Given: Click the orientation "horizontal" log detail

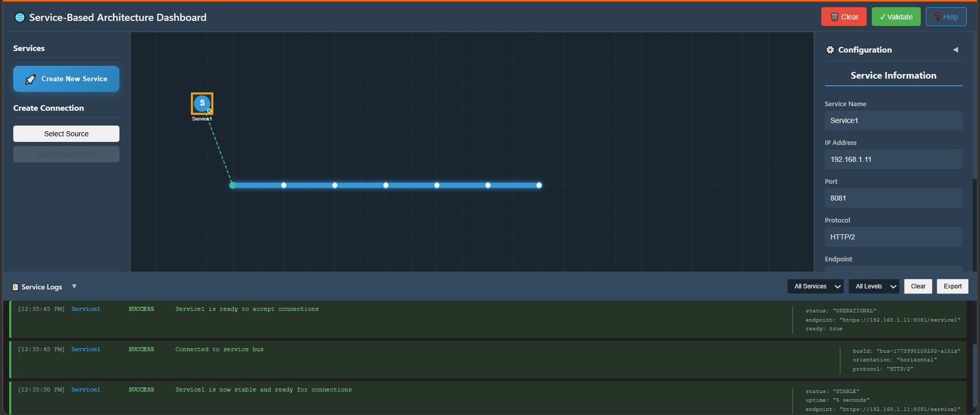Looking at the screenshot, I should point(895,360).
